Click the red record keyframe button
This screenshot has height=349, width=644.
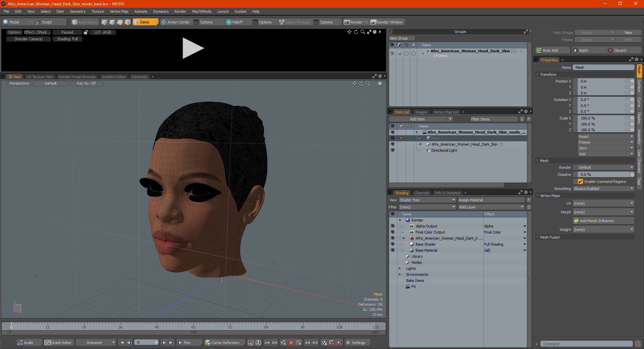[291, 343]
